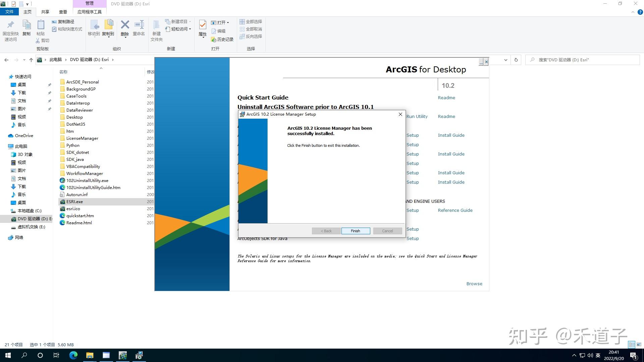Switch to Application Tools (应用程序工具) tab
644x362 pixels.
[90, 12]
